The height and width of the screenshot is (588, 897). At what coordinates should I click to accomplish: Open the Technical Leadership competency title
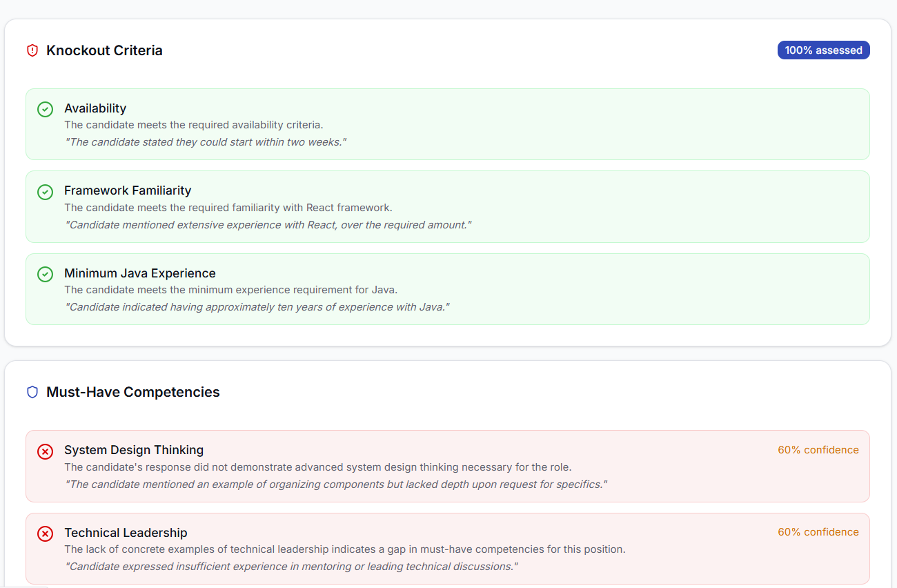(x=126, y=533)
